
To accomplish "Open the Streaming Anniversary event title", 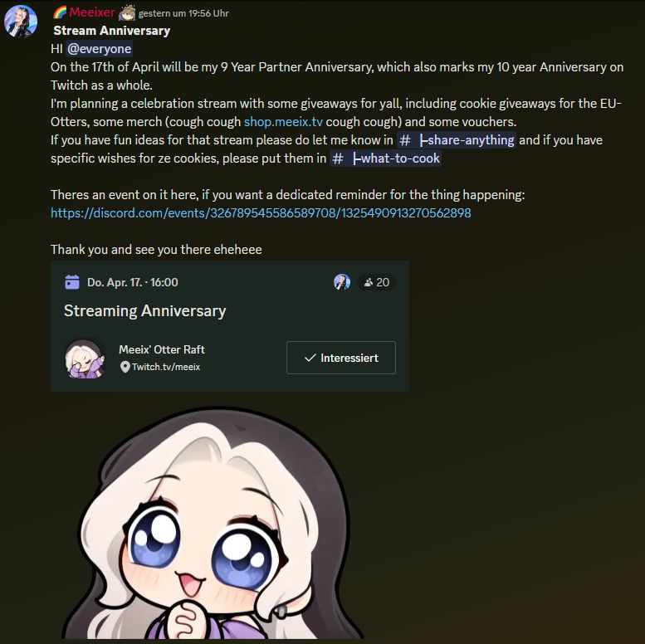I will [x=144, y=311].
